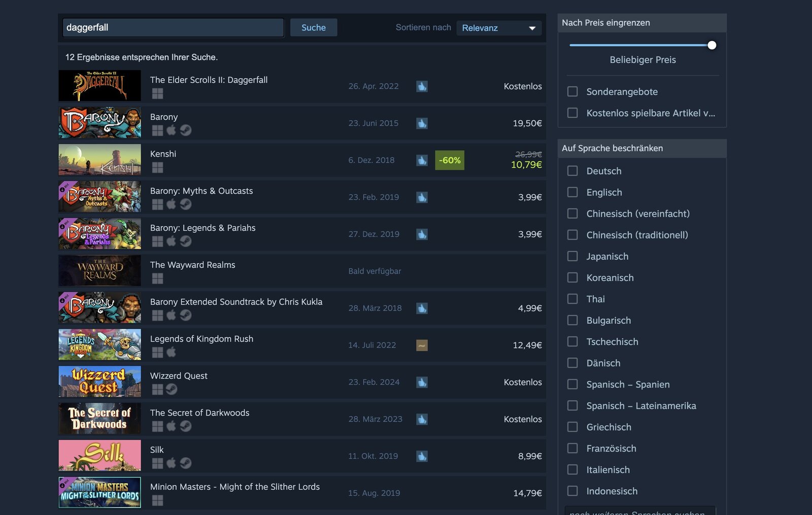Check the Thai language filter
812x515 pixels.
click(572, 299)
